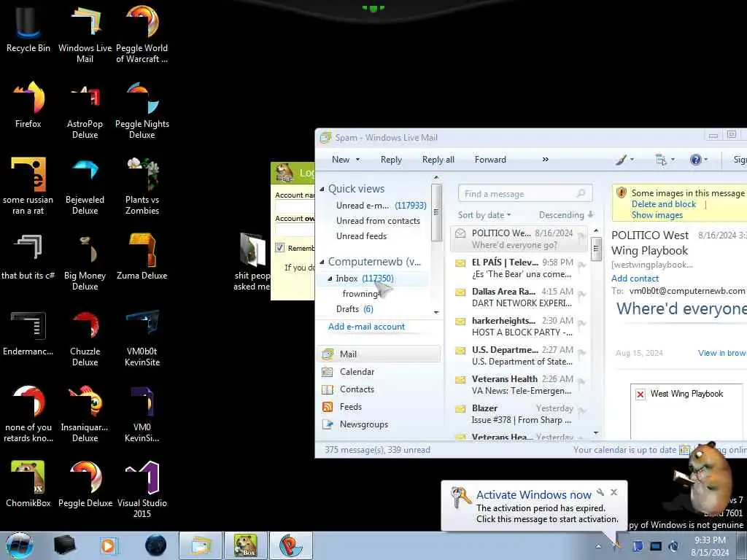Open the Endermanc... desktop shortcut
The width and height of the screenshot is (747, 560).
(x=28, y=332)
